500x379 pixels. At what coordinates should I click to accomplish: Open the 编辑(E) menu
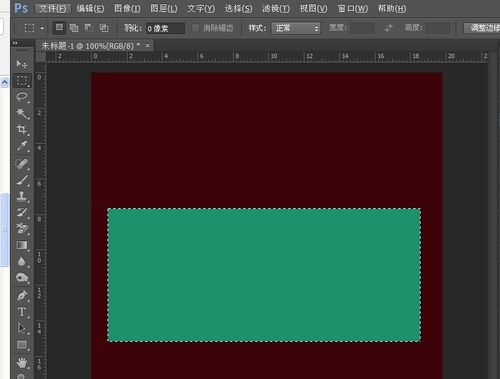pos(90,8)
